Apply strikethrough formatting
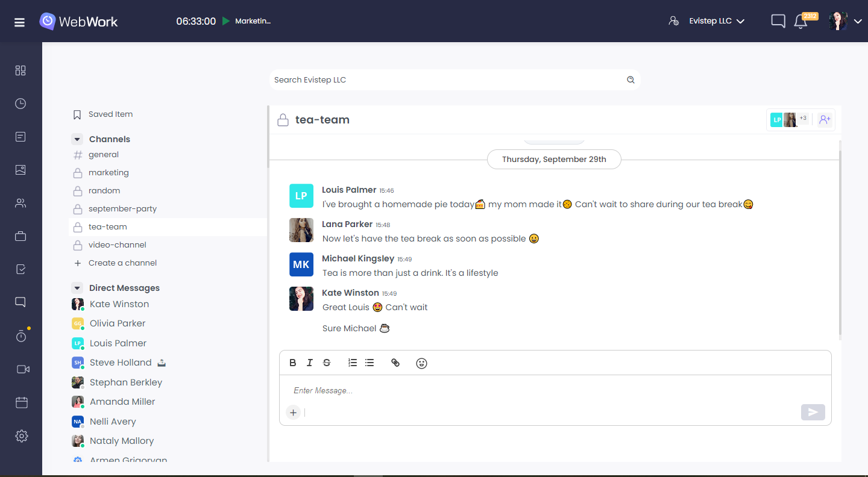868x477 pixels. tap(327, 363)
